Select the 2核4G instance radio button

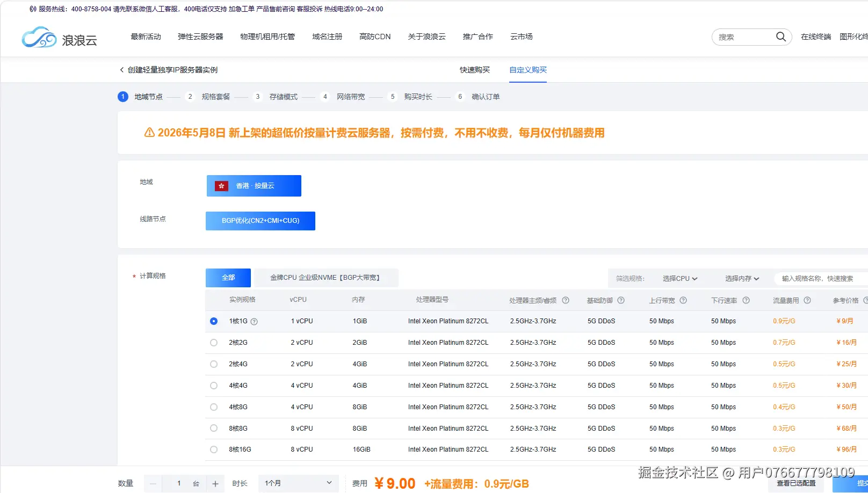click(x=214, y=364)
